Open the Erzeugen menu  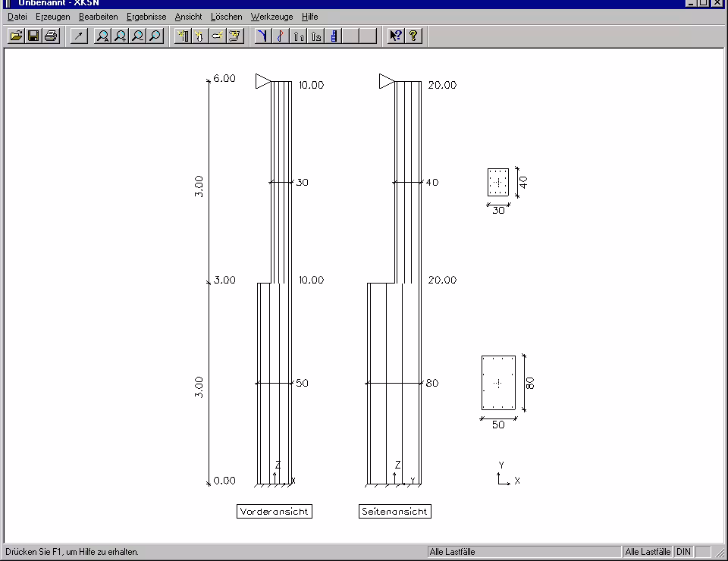pyautogui.click(x=52, y=17)
